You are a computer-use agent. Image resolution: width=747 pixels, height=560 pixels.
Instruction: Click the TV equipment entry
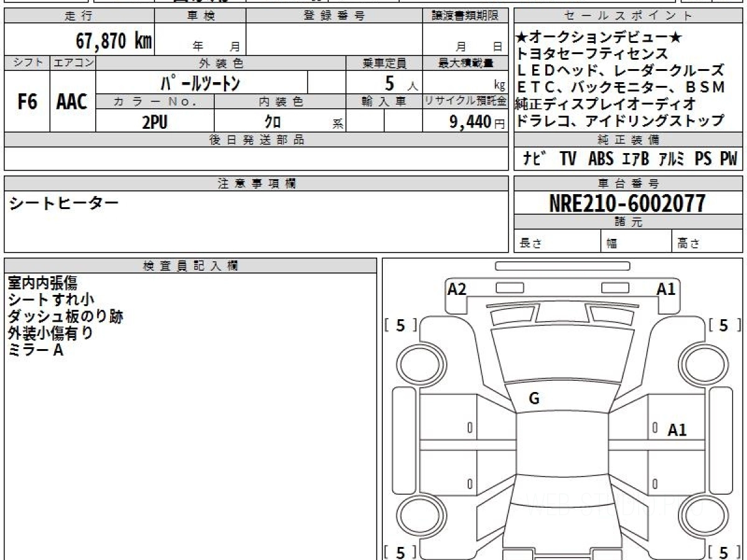(567, 159)
